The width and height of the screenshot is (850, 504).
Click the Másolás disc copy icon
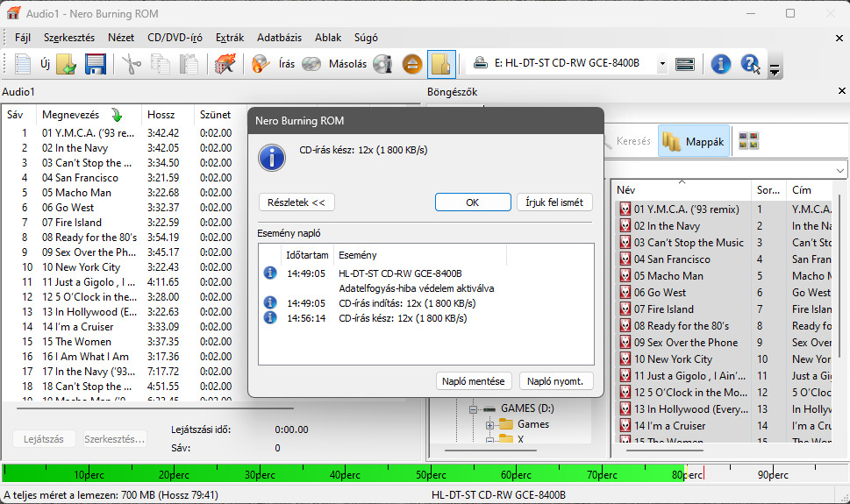[311, 64]
